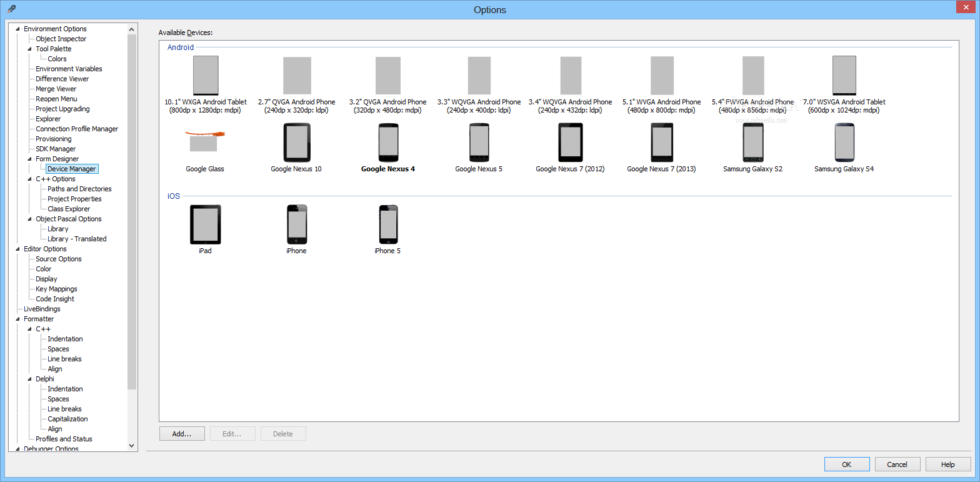
Task: Open the Object Inspector options page
Action: (61, 39)
